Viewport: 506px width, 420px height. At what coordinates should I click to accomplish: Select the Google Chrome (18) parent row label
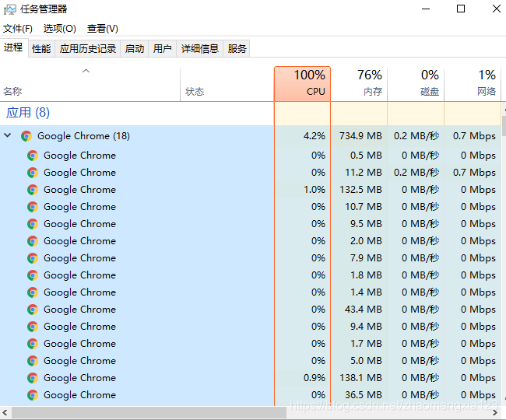click(83, 136)
